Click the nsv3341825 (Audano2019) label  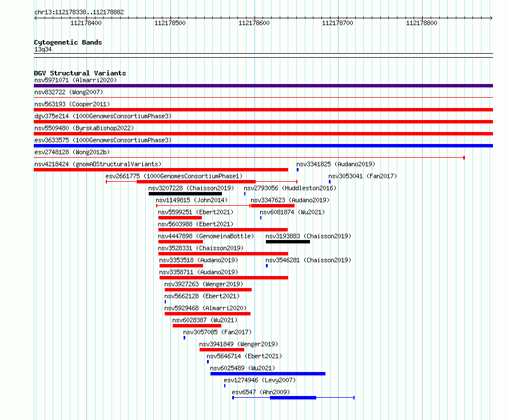[336, 164]
